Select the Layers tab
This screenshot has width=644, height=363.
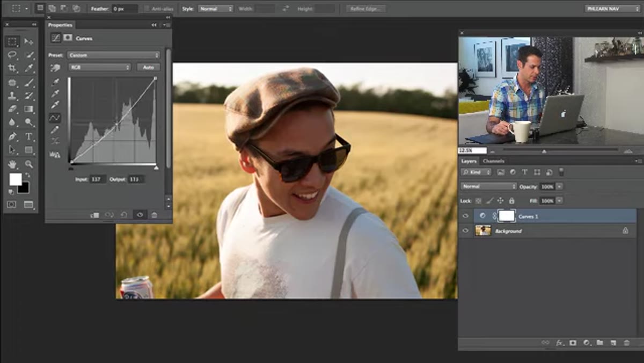469,161
